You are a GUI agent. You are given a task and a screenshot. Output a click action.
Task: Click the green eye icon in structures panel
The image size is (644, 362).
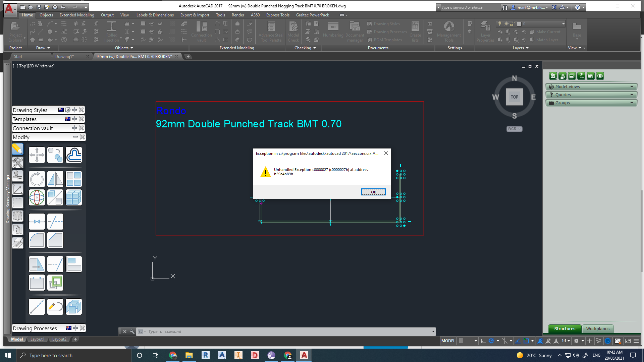tap(600, 76)
